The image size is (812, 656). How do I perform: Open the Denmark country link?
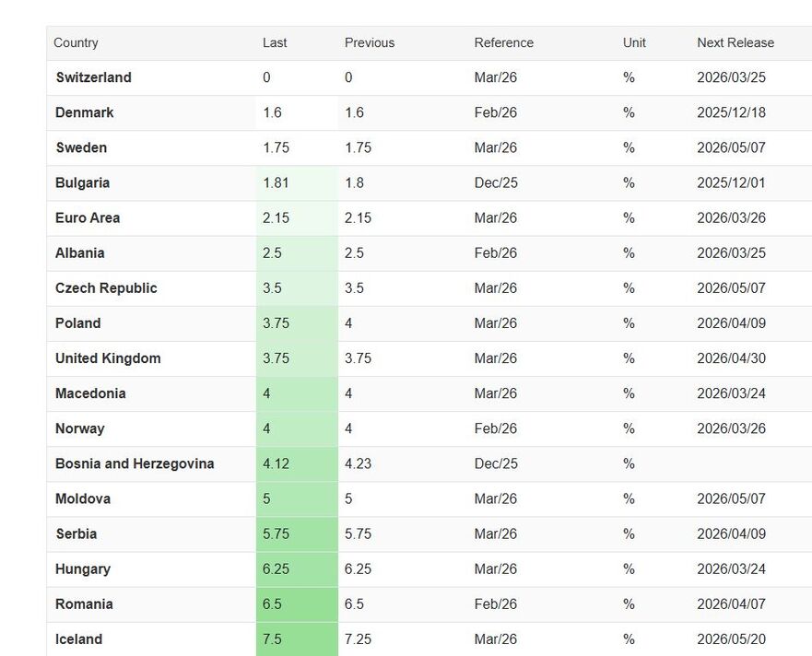(85, 113)
